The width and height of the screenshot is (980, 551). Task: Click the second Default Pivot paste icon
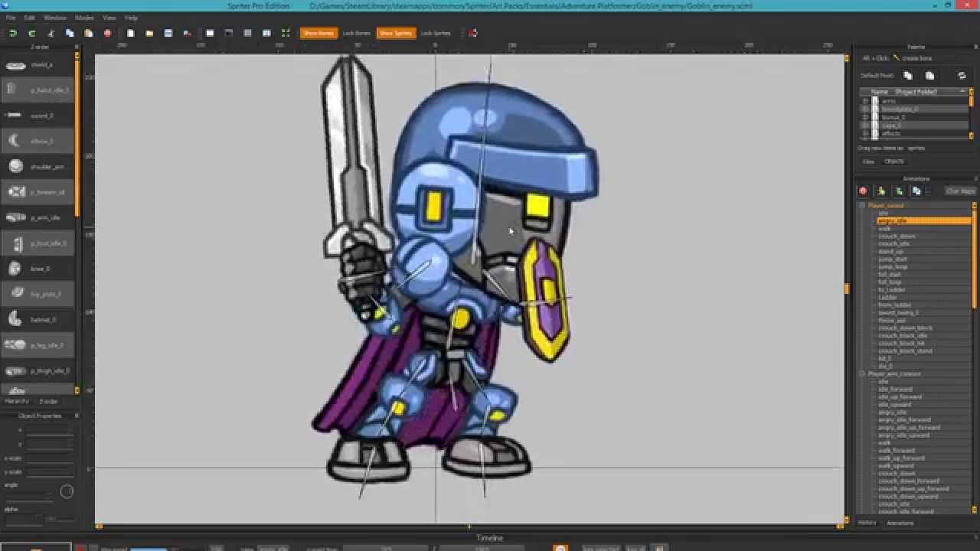coord(929,76)
